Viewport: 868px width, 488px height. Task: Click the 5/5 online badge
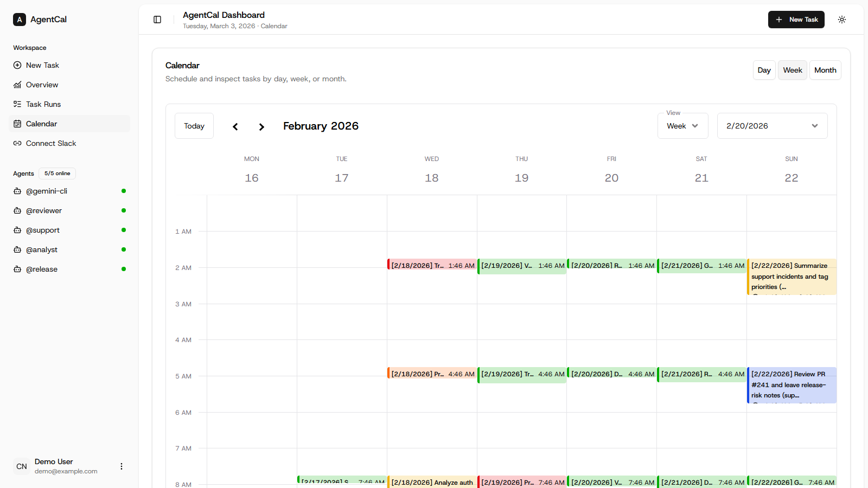pos(57,174)
